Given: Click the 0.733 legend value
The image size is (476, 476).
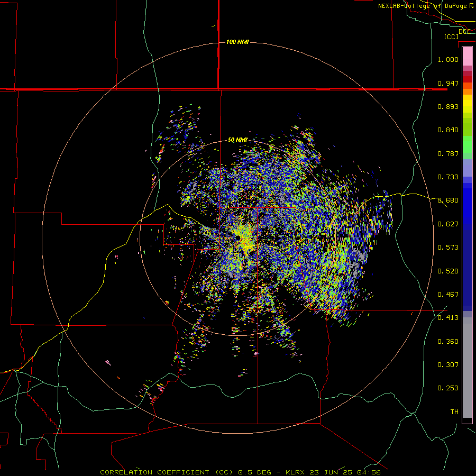Looking at the screenshot, I should (448, 177).
